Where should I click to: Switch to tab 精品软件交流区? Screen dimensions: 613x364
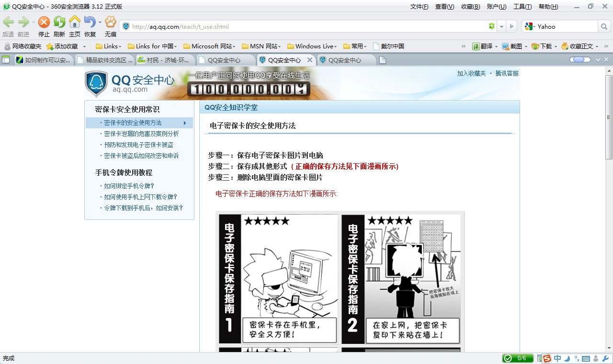click(x=104, y=60)
